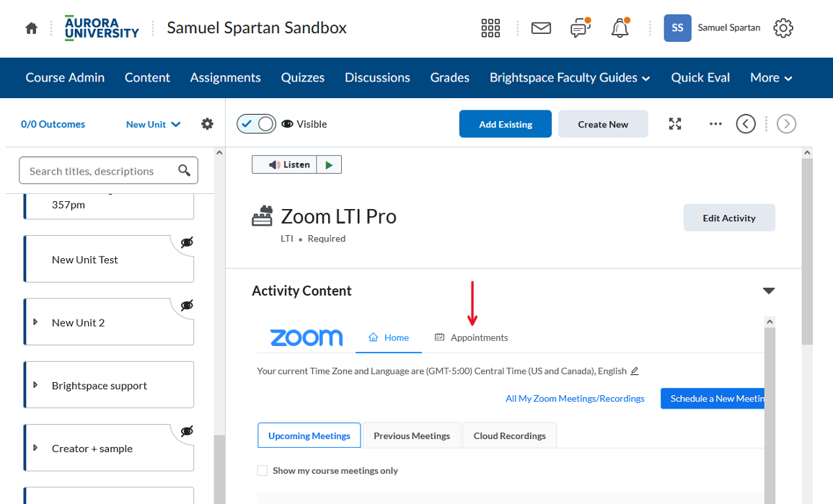Toggle visibility of New Unit Test
Viewport: 833px width, 504px height.
point(187,243)
